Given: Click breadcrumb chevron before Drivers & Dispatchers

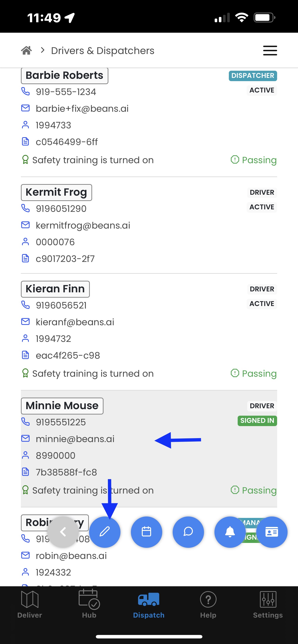Looking at the screenshot, I should pos(42,51).
